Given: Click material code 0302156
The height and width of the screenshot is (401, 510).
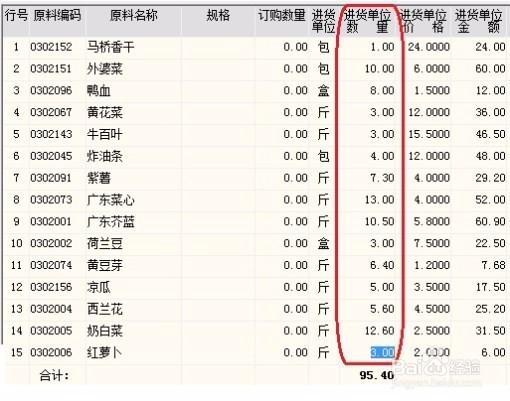Looking at the screenshot, I should click(x=51, y=287).
